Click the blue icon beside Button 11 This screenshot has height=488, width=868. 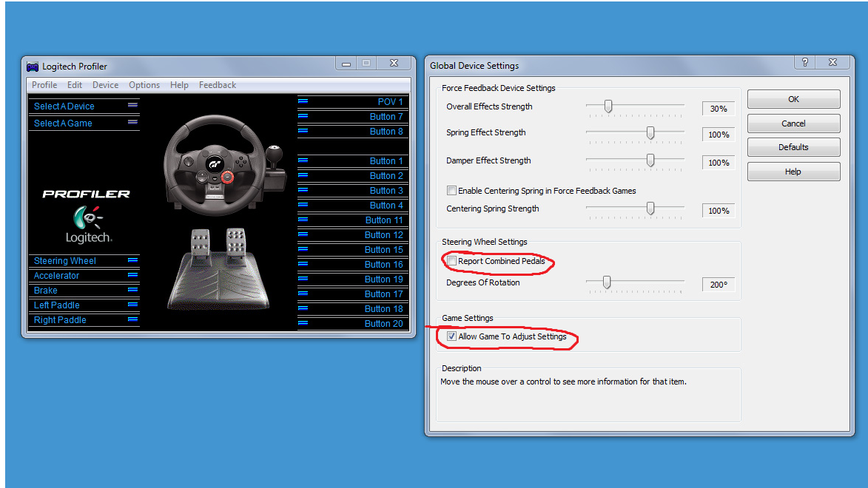tap(303, 220)
